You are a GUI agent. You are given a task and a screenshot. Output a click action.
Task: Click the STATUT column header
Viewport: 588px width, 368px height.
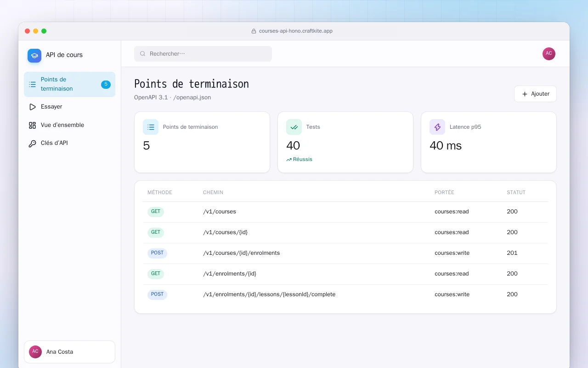[x=516, y=192]
